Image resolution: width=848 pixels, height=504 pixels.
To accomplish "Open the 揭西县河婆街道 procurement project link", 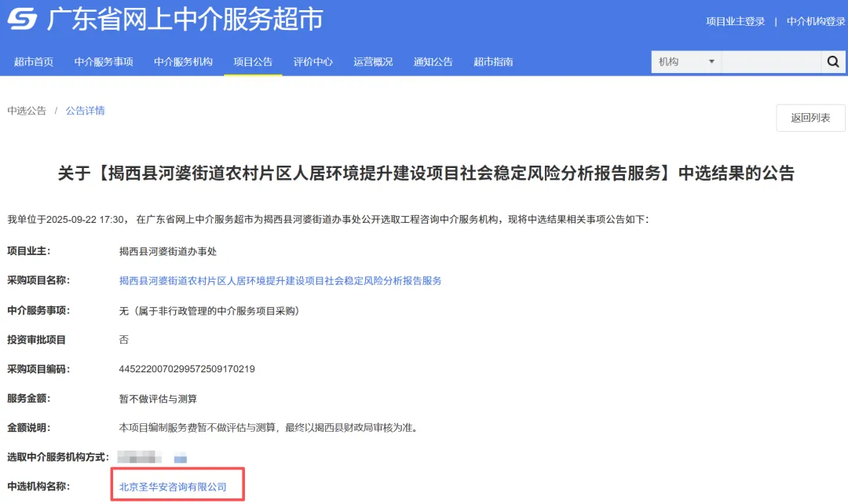I will (279, 280).
